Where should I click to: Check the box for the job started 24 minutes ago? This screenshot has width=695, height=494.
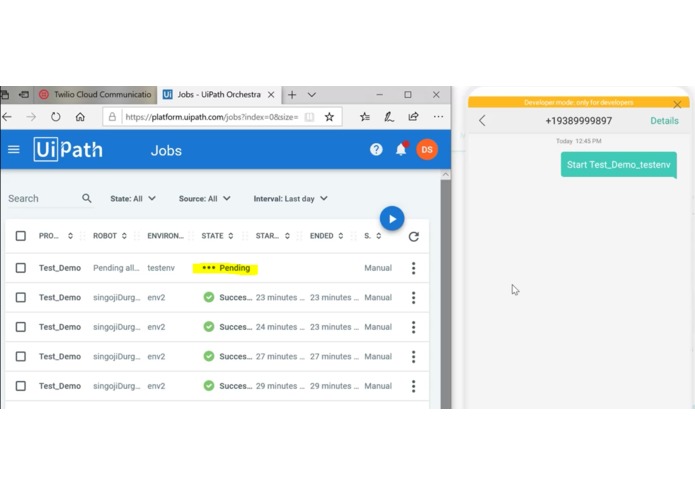[x=20, y=327]
